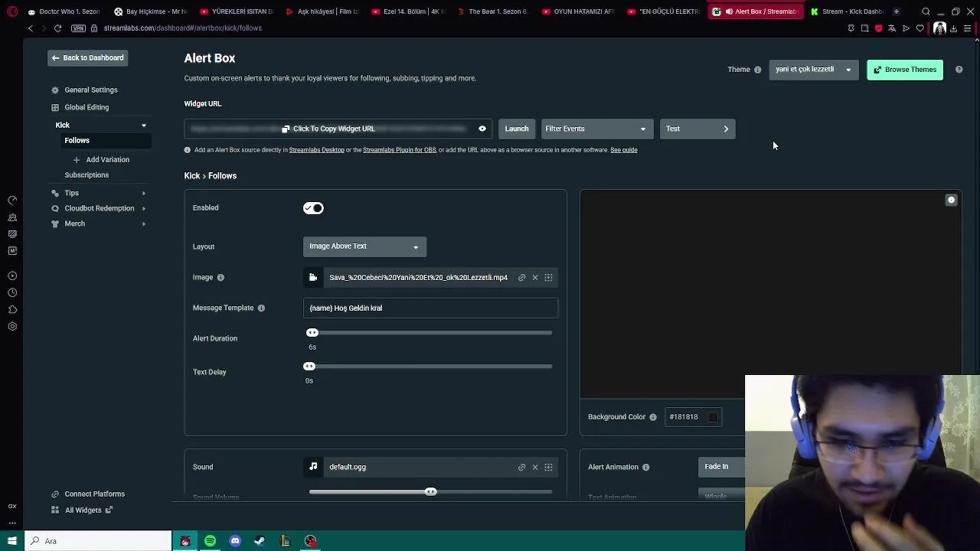
Task: Click Background Color swatch next to #181818
Action: pos(713,417)
